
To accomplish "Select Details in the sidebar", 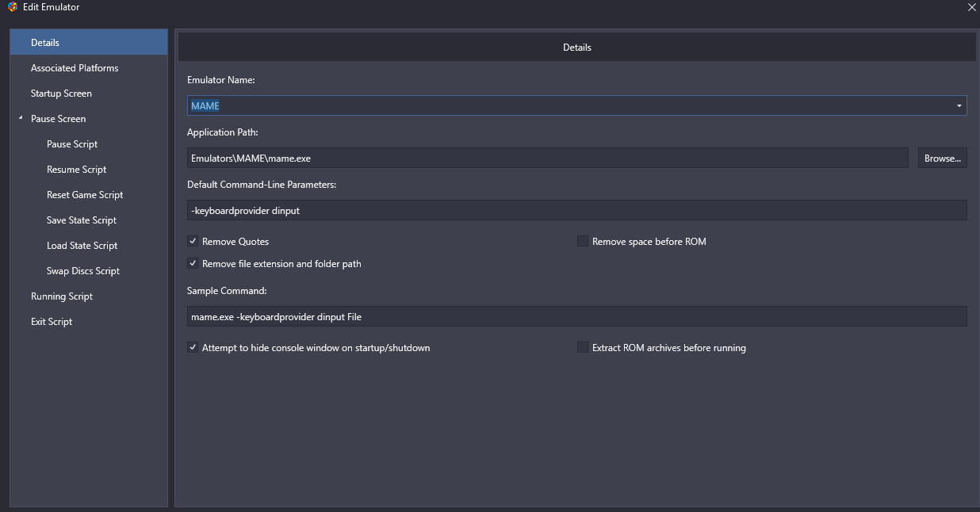I will click(x=89, y=43).
